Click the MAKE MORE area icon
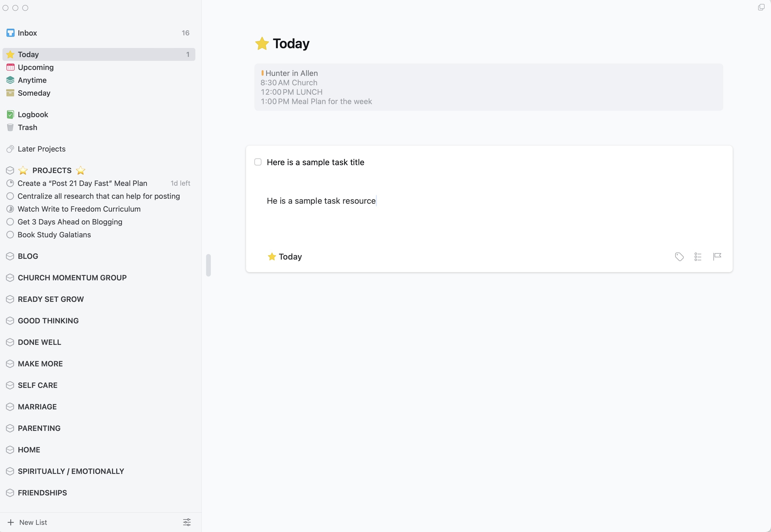The image size is (771, 532). pos(10,364)
